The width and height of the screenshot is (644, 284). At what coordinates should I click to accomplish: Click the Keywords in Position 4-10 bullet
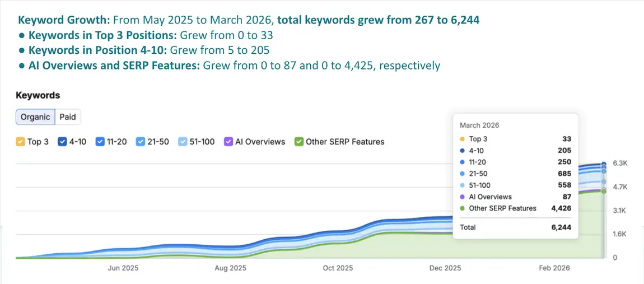144,50
